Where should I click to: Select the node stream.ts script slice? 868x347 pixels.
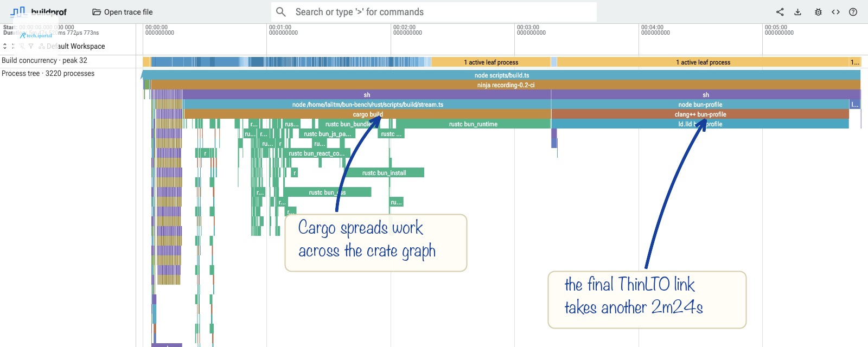[367, 104]
